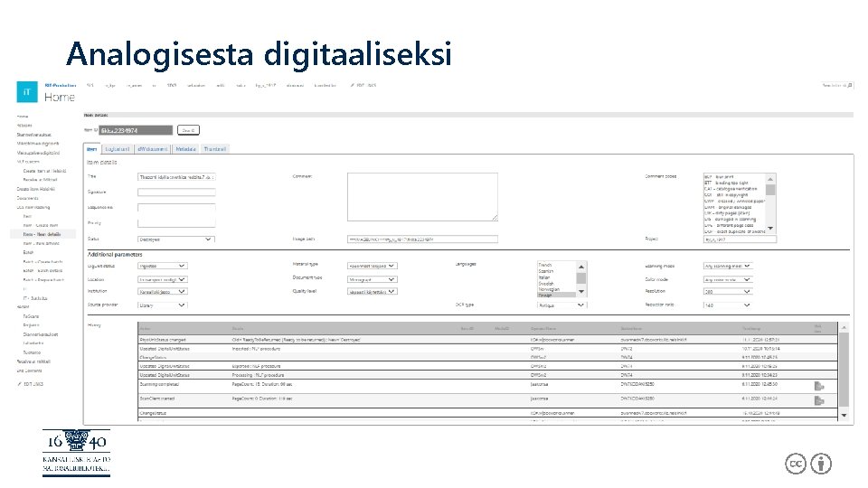The height and width of the screenshot is (488, 868).
Task: Click 'PhysUnitStatus changed' history row
Action: (487, 340)
